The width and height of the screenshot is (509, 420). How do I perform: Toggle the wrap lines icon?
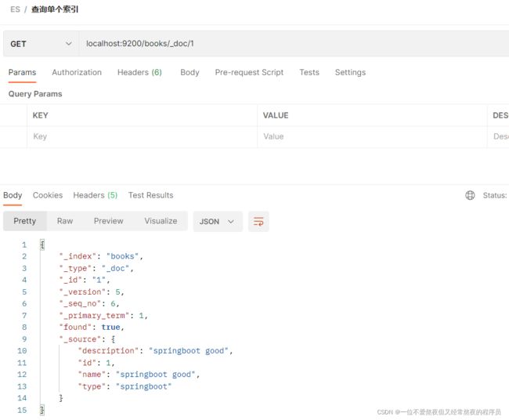pos(258,222)
